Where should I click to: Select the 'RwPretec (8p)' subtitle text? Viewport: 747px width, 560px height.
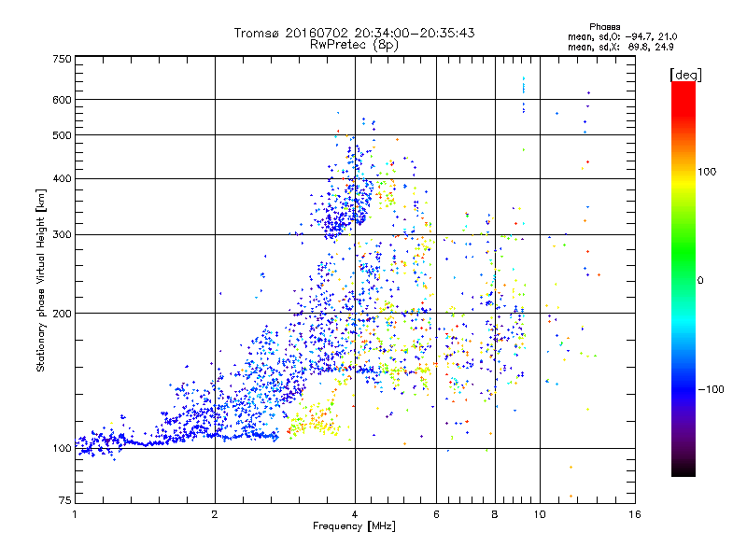[x=355, y=45]
